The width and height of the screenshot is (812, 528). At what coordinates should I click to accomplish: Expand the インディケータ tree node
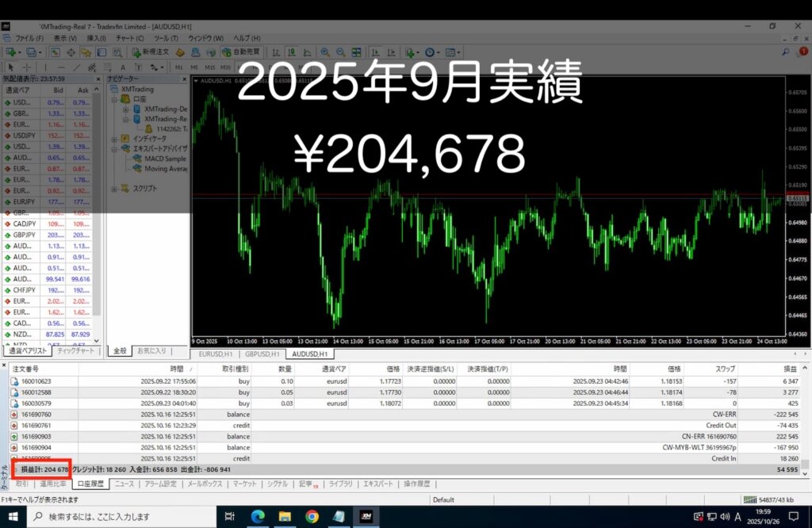[114, 138]
